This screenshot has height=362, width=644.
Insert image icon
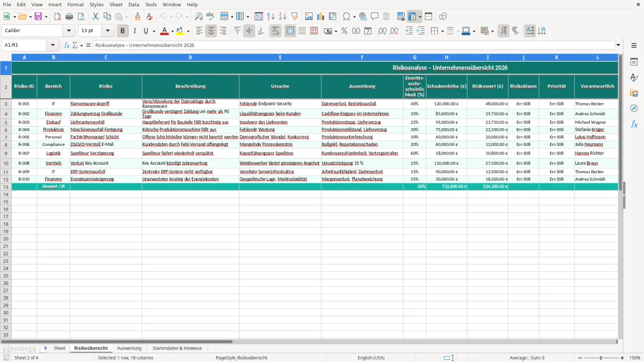click(x=309, y=17)
